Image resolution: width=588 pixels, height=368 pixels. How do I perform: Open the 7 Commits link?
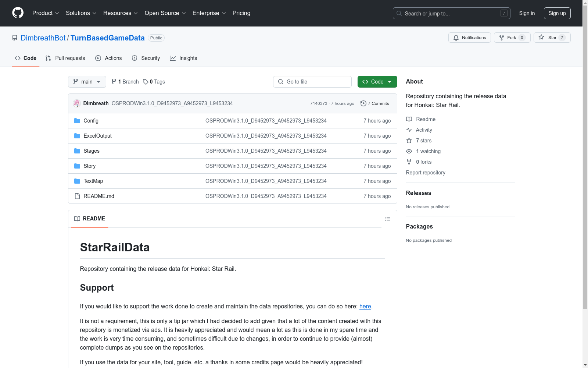point(375,103)
